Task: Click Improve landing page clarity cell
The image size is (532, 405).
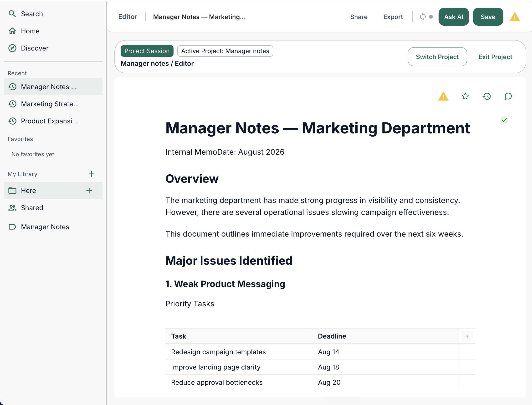Action: 238,367
